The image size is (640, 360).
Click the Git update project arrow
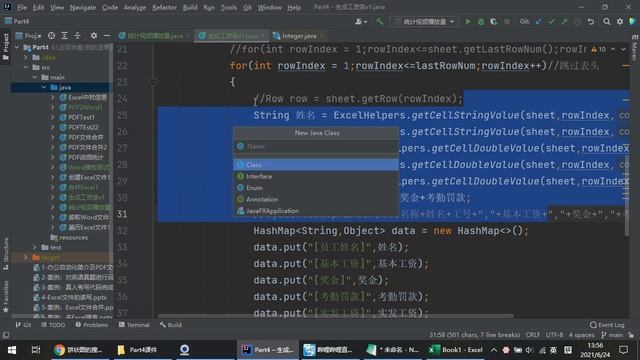pyautogui.click(x=539, y=22)
